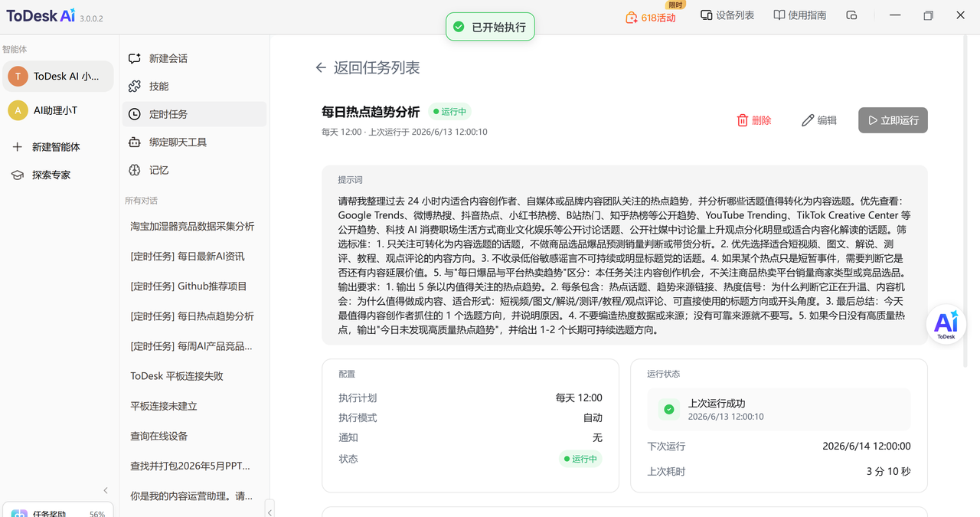
Task: Select the ToDesk AI 小... agent
Action: 57,77
